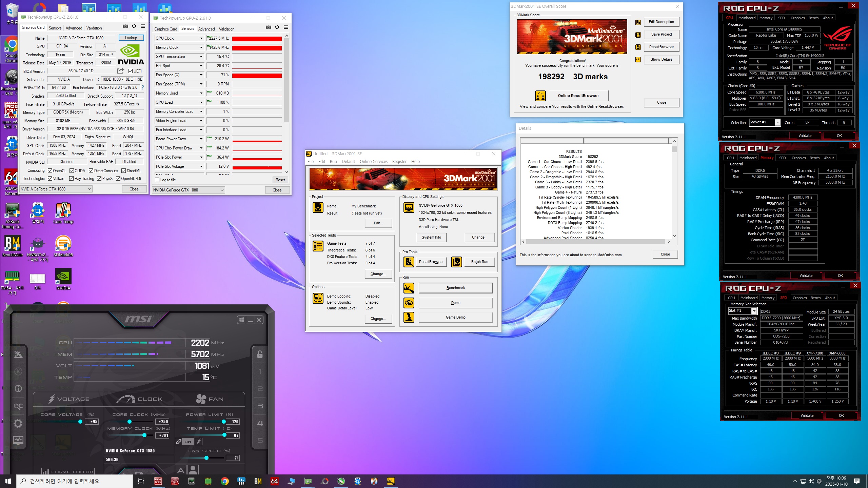Screen dimensions: 868x488
Task: Click System Info button in 3DMark2001
Action: [431, 237]
